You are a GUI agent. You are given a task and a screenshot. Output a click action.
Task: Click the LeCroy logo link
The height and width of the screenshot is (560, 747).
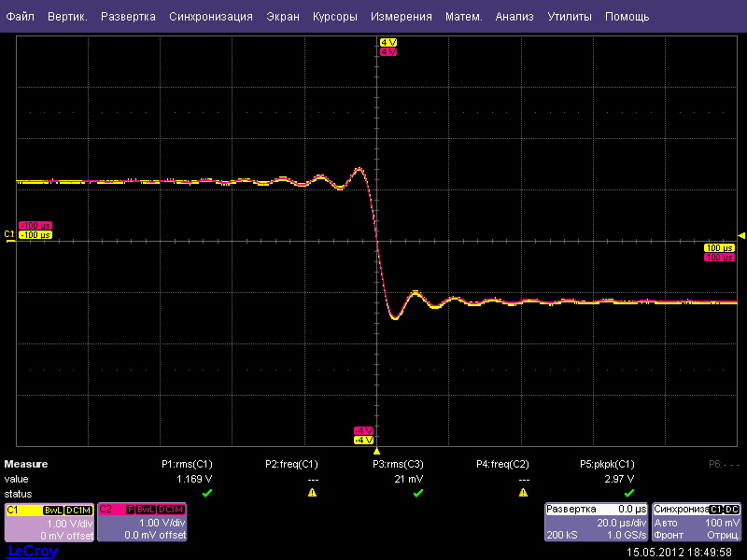point(33,552)
